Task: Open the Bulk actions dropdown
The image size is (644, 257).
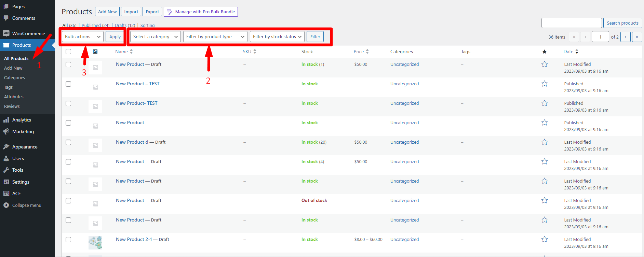Action: point(83,37)
